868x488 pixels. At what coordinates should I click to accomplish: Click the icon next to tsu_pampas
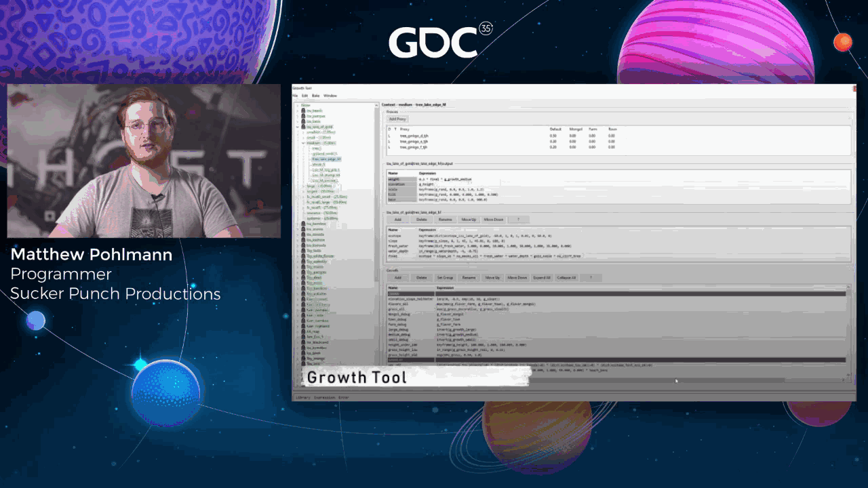[x=304, y=116]
